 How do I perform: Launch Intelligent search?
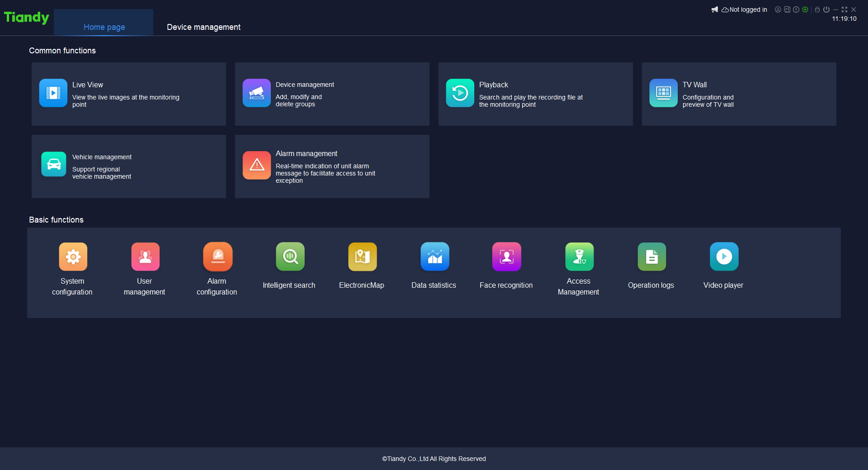click(x=290, y=256)
